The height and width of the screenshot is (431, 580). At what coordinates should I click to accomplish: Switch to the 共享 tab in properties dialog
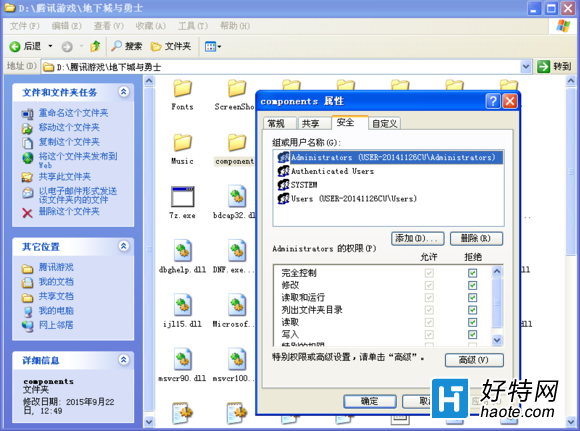pos(314,124)
